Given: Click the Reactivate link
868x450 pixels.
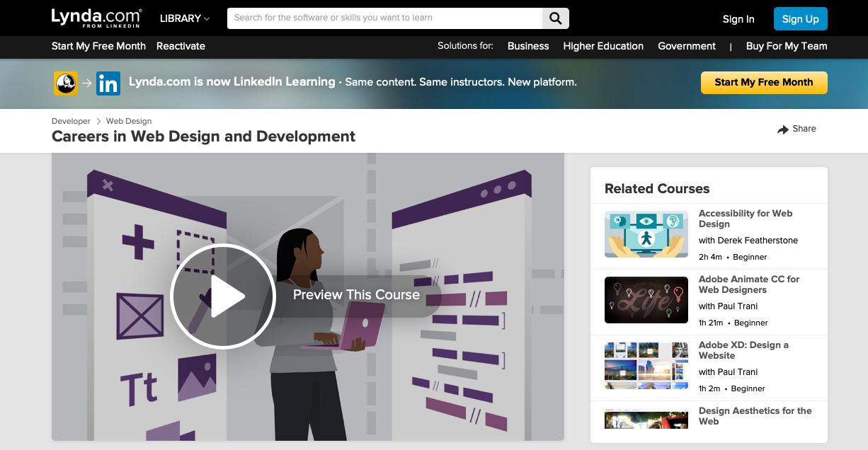Looking at the screenshot, I should pyautogui.click(x=181, y=46).
